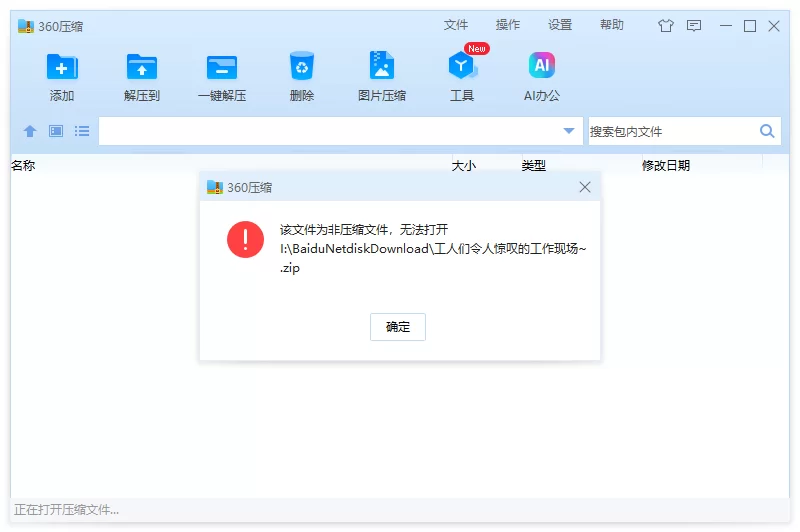This screenshot has width=800, height=532.
Task: Click the 删除 (Delete) trash icon
Action: click(302, 67)
